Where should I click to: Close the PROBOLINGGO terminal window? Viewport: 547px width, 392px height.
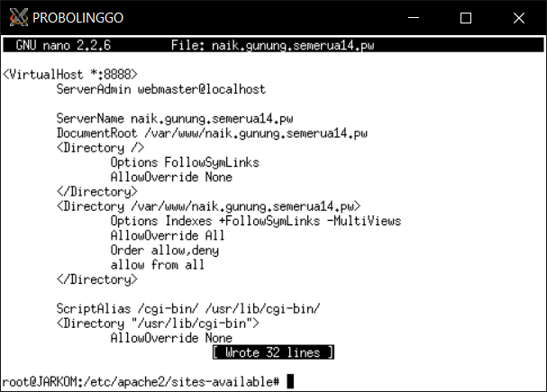click(519, 18)
